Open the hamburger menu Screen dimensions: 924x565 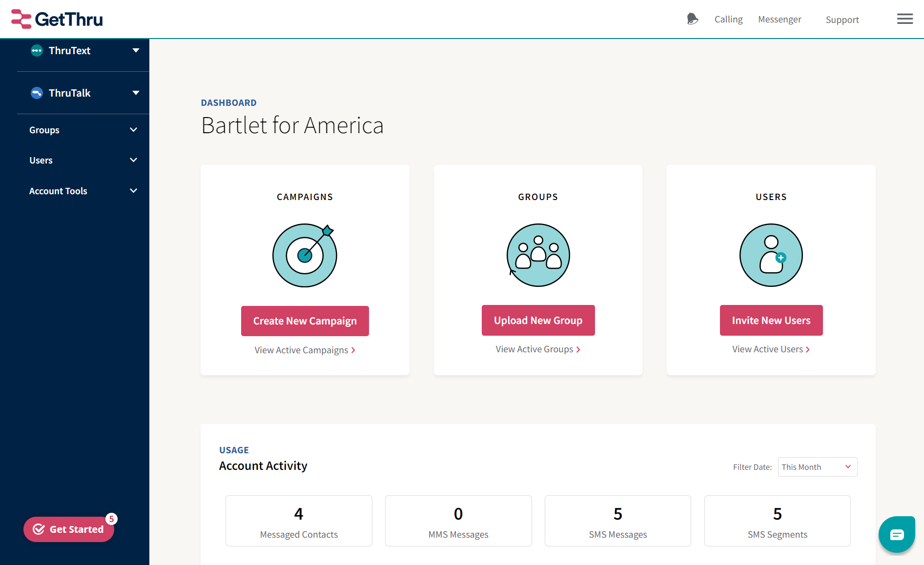(x=904, y=19)
